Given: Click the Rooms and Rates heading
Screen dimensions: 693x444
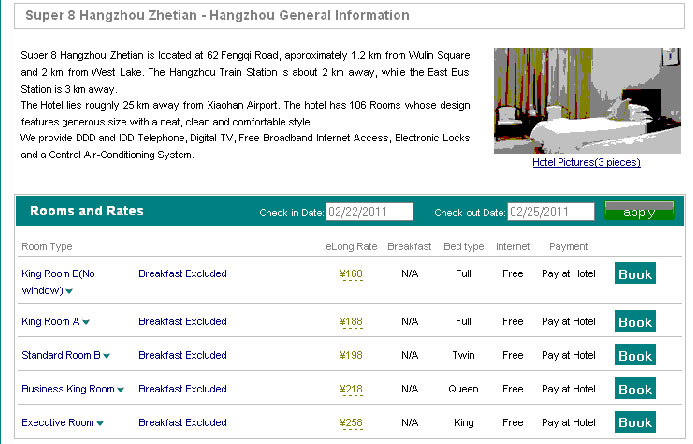Looking at the screenshot, I should pyautogui.click(x=87, y=211).
